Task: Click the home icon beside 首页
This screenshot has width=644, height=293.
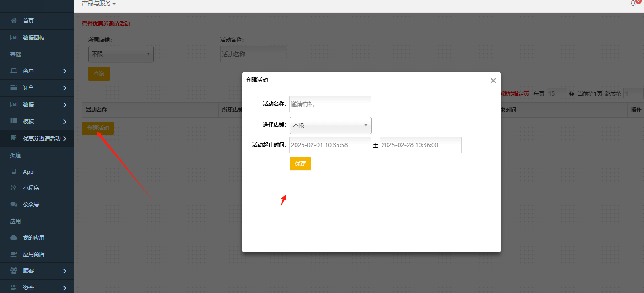Action: (x=14, y=21)
